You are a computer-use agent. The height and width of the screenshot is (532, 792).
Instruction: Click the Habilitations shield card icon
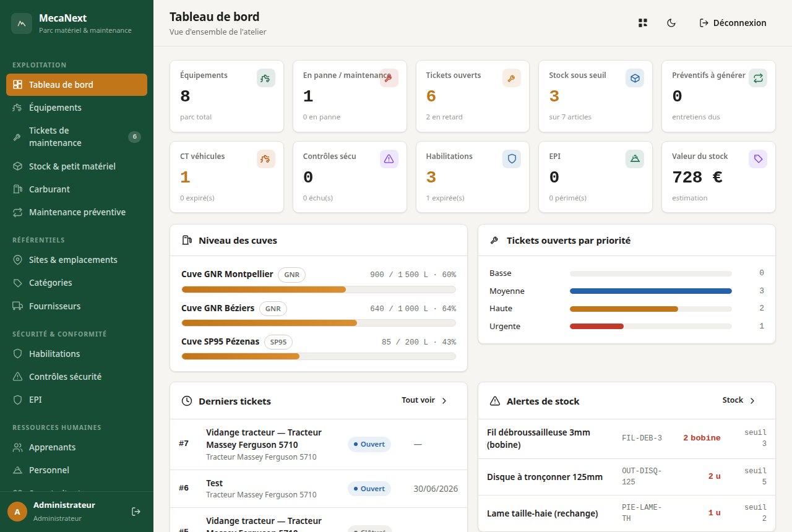512,159
